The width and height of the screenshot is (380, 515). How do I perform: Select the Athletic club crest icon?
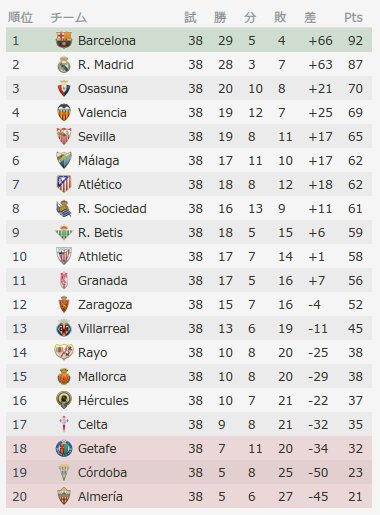pyautogui.click(x=64, y=256)
